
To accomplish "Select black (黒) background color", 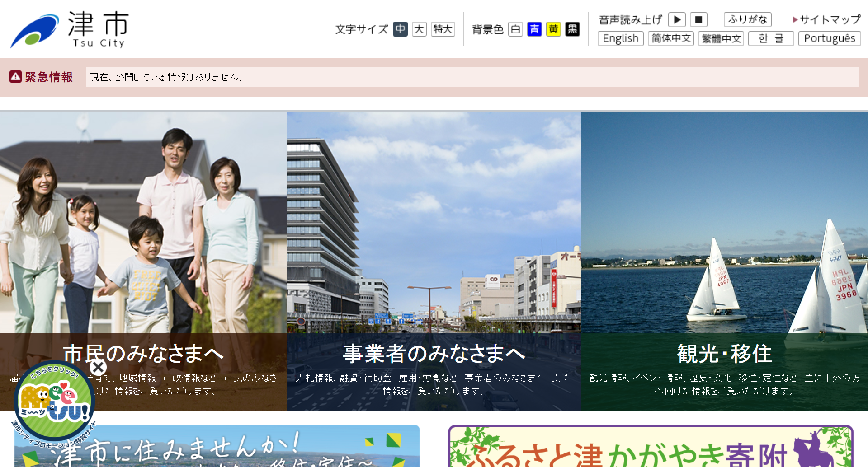I will click(572, 29).
